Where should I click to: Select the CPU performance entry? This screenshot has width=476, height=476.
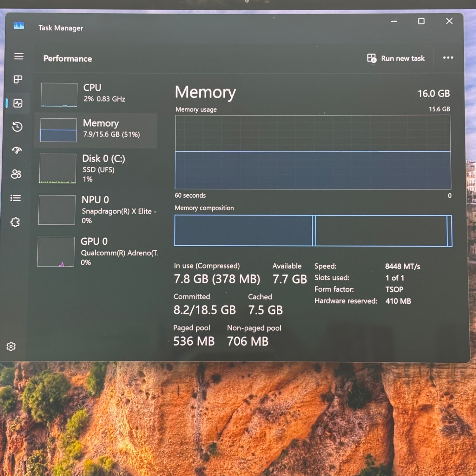tap(98, 94)
